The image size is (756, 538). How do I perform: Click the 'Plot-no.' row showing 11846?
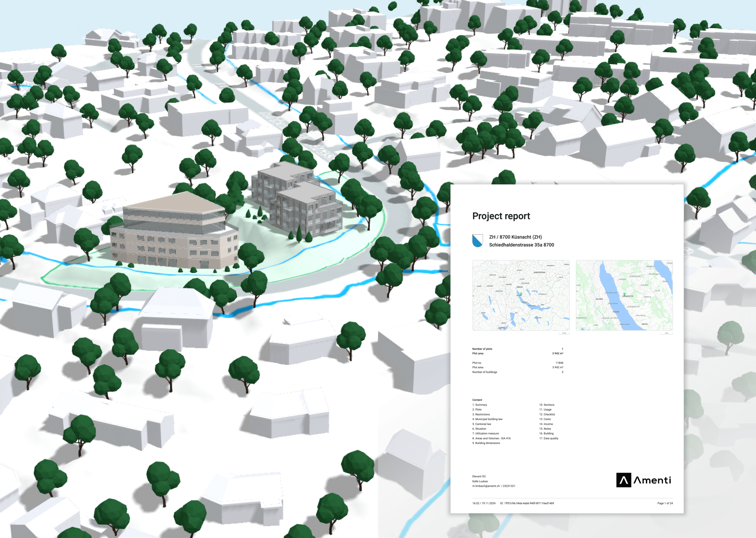[x=518, y=363]
